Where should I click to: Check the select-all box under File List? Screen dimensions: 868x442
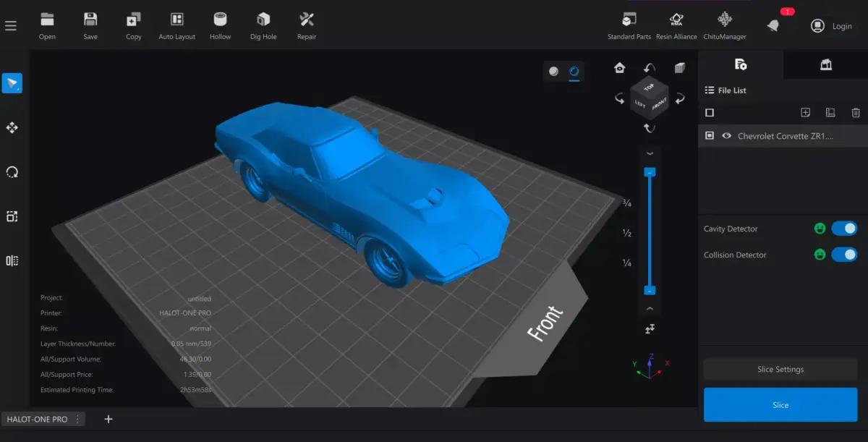(710, 113)
